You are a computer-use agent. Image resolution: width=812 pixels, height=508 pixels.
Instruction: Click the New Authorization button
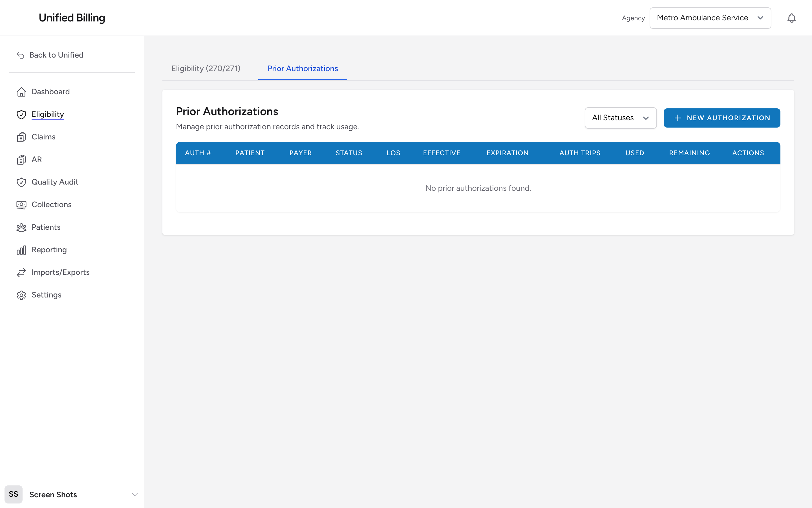coord(722,118)
